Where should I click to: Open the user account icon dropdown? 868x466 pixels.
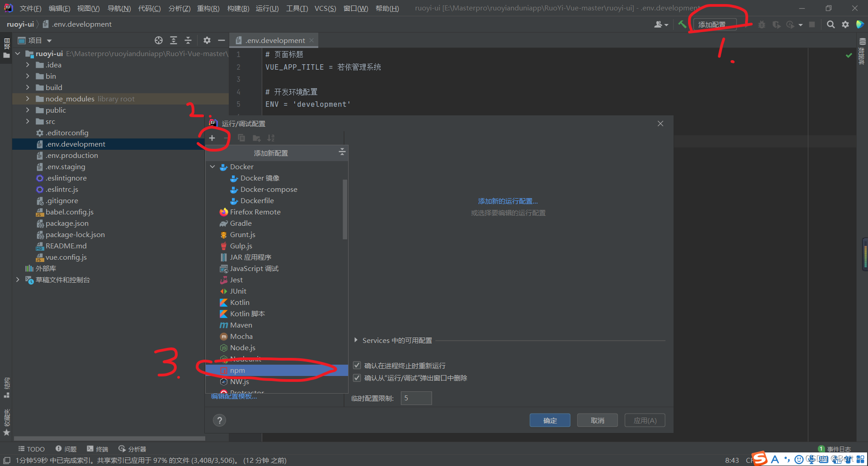[661, 24]
